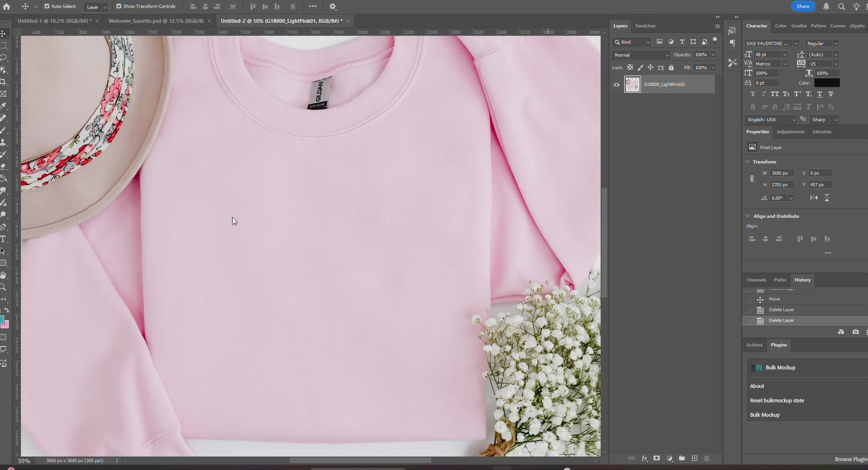Collapse the Transform section
This screenshot has height=470, width=868.
[747, 162]
